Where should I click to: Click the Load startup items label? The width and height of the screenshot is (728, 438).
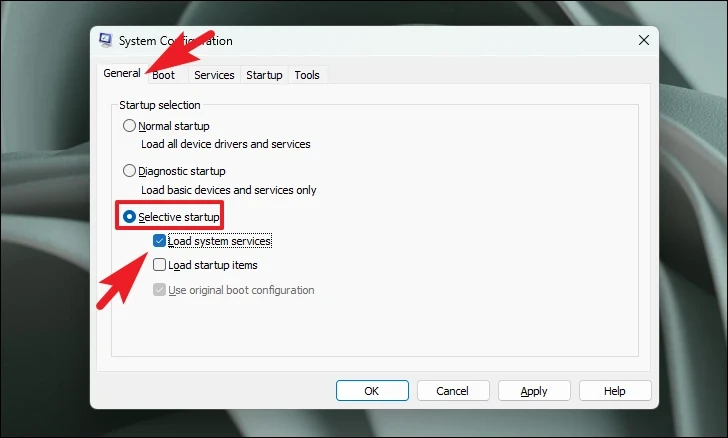[213, 265]
